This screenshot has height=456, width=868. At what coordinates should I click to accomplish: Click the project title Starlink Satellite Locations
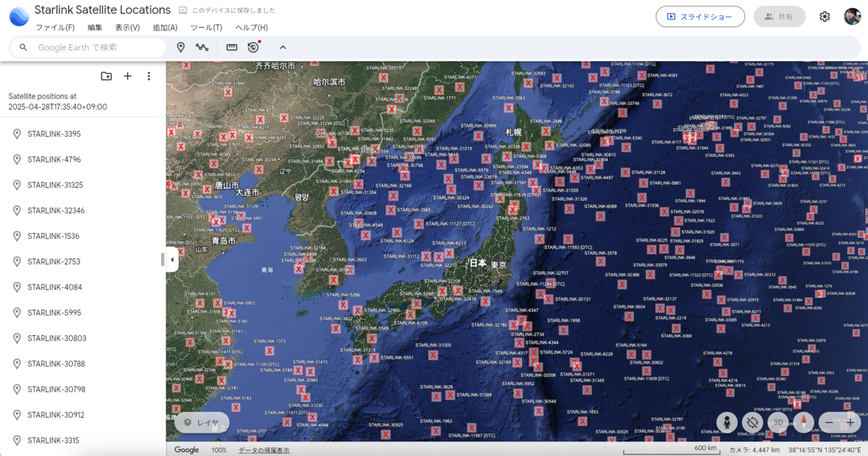point(103,10)
